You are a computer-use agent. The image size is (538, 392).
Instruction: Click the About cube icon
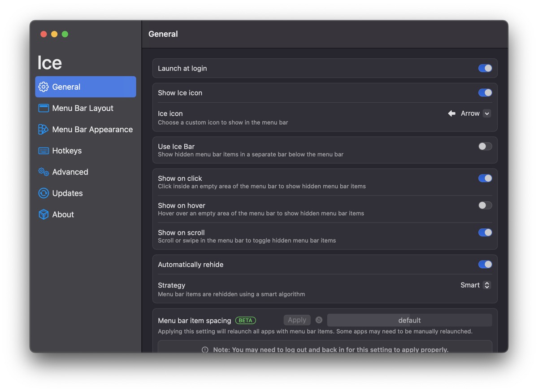point(43,214)
